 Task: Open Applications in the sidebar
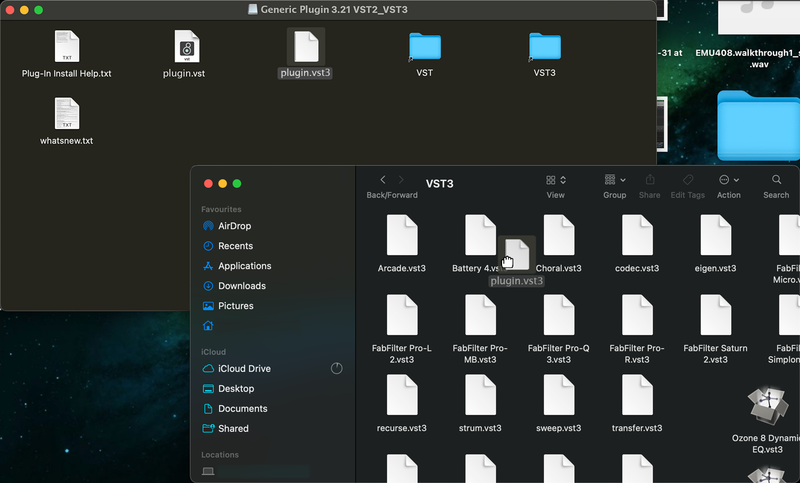(x=244, y=266)
